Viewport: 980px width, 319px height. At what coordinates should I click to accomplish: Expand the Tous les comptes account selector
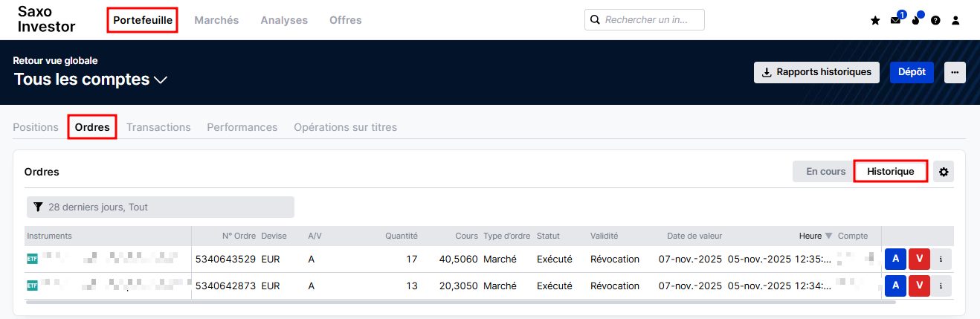[x=91, y=80]
